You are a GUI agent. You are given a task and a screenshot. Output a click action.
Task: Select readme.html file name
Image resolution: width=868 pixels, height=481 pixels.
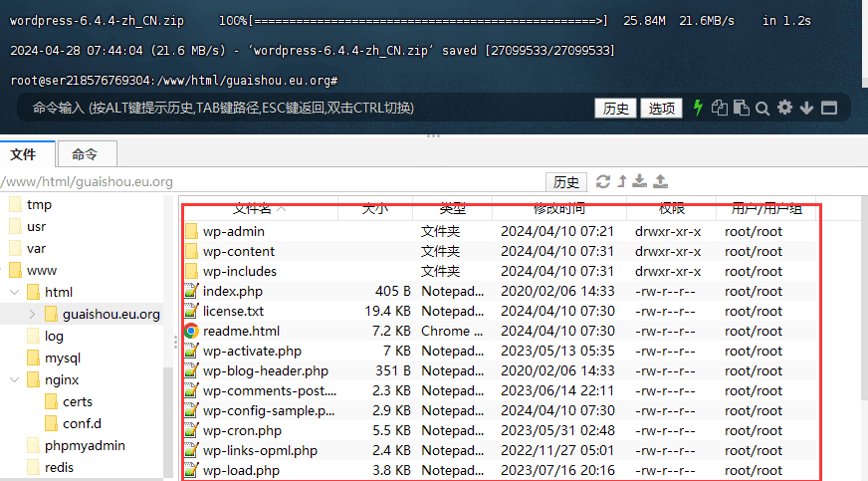point(241,331)
